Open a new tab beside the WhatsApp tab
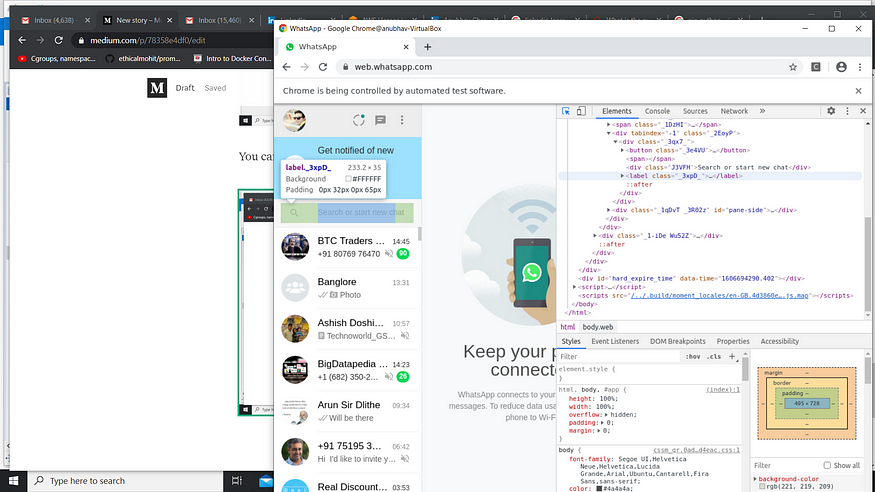The width and height of the screenshot is (875, 492). pos(427,47)
